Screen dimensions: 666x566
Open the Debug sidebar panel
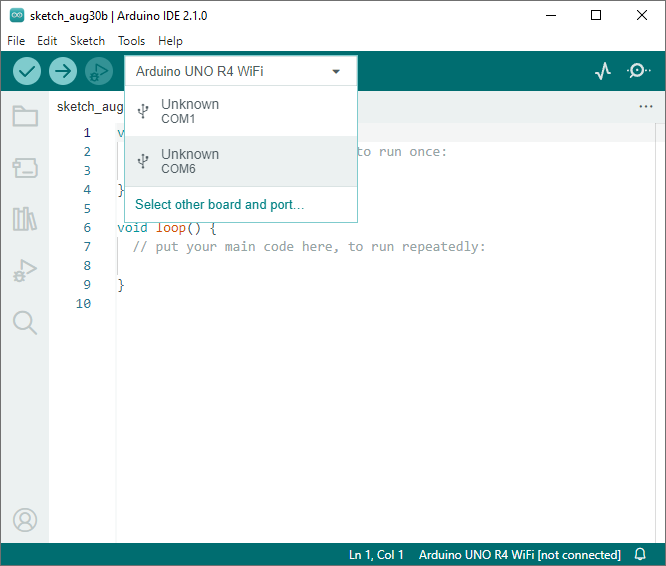pos(25,270)
